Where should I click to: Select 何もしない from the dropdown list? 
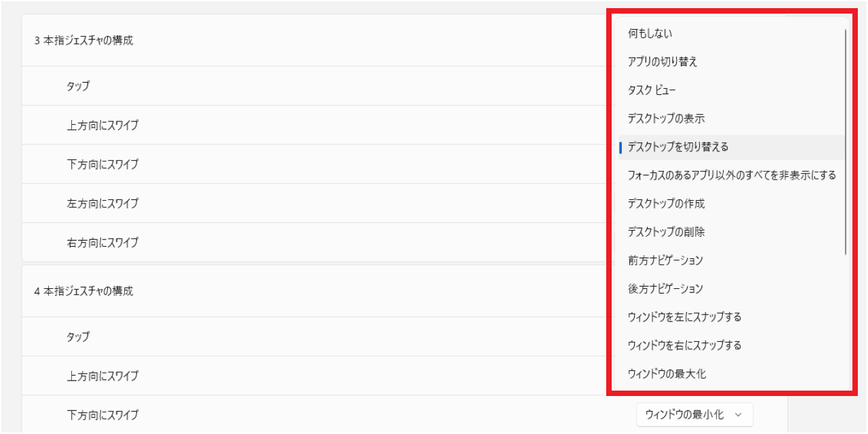click(x=650, y=33)
